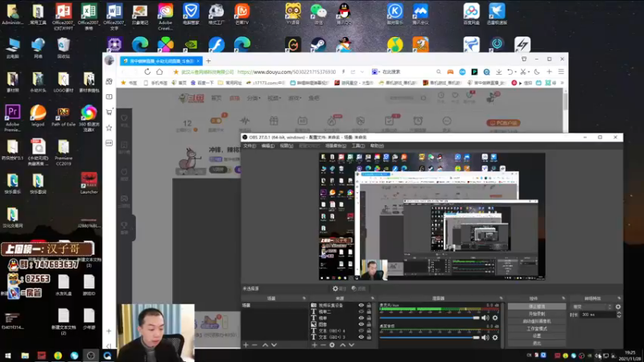Adjust transition duration 300 ms stepper arrows
The image size is (644, 362).
pos(619,315)
